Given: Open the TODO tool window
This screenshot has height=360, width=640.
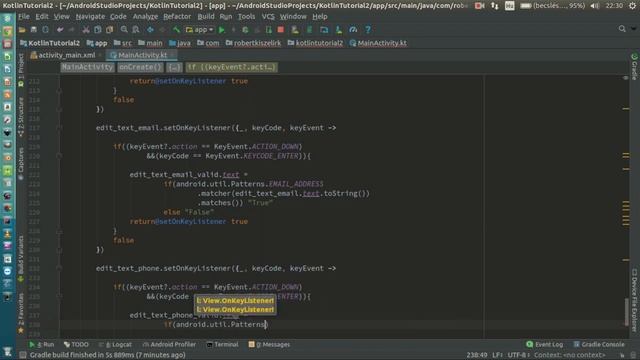Looking at the screenshot, I should pyautogui.click(x=76, y=344).
